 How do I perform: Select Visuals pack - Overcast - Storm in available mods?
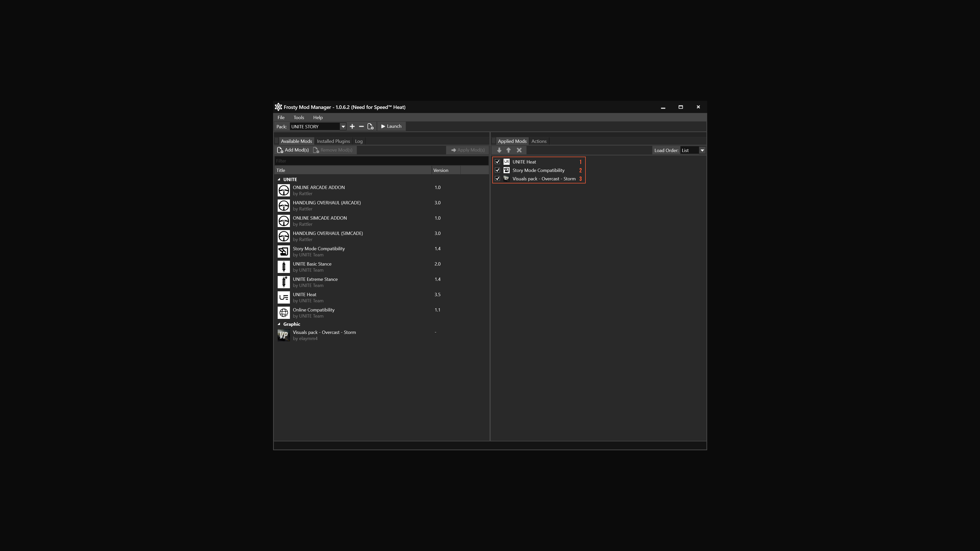[324, 332]
